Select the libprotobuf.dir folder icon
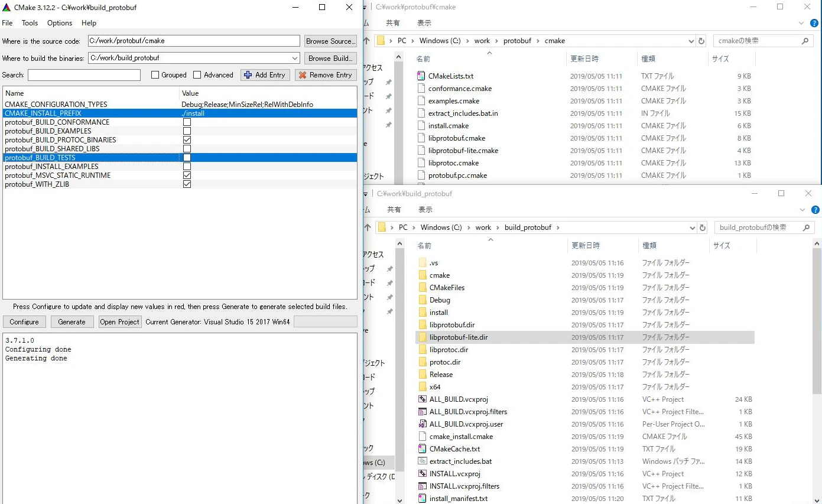Viewport: 822px width, 504px height. (422, 324)
